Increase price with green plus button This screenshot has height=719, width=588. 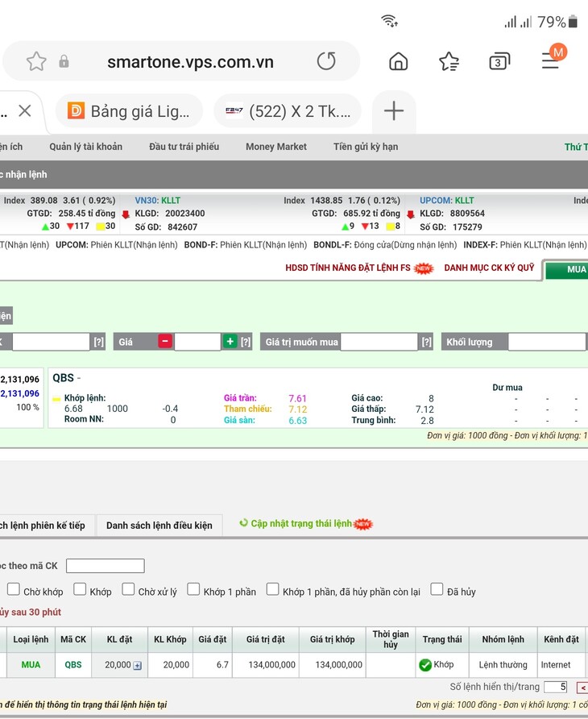point(230,341)
